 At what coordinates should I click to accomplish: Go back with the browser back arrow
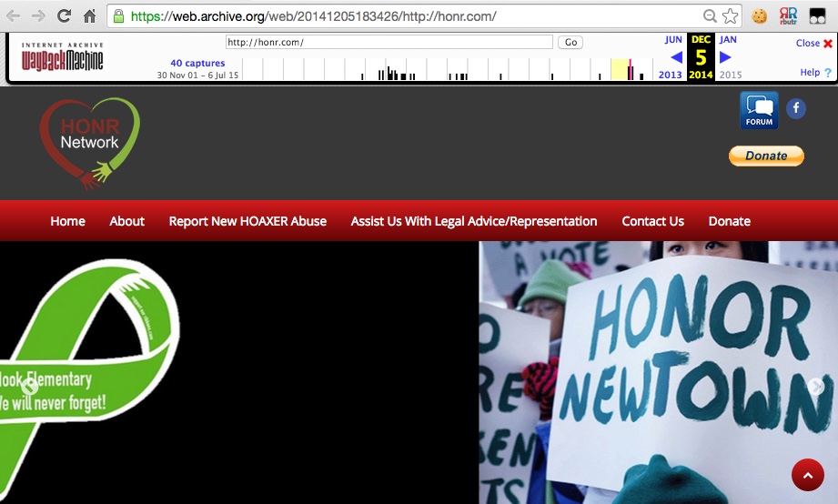[x=14, y=16]
